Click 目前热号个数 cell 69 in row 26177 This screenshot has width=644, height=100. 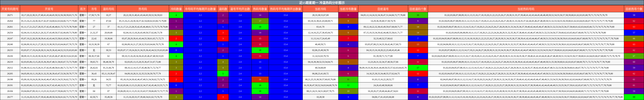(634, 97)
